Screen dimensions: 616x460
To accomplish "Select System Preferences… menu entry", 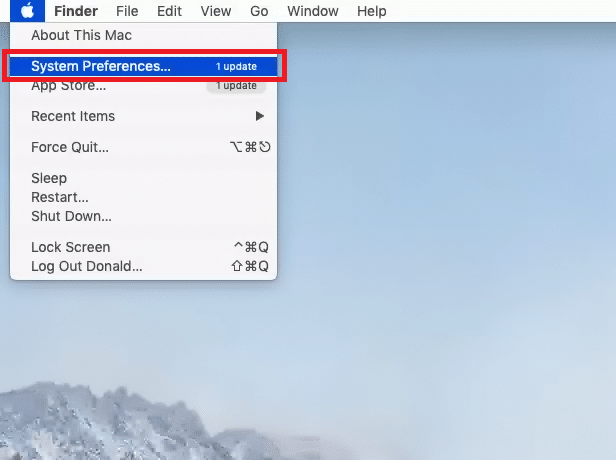I will pos(143,66).
